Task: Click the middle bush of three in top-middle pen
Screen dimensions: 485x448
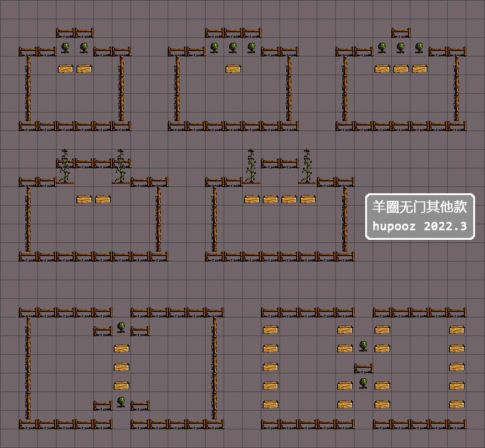Action: (233, 48)
